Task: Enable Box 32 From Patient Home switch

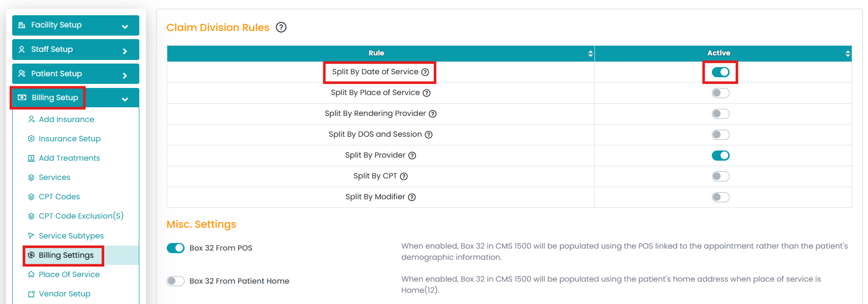Action: (x=175, y=281)
